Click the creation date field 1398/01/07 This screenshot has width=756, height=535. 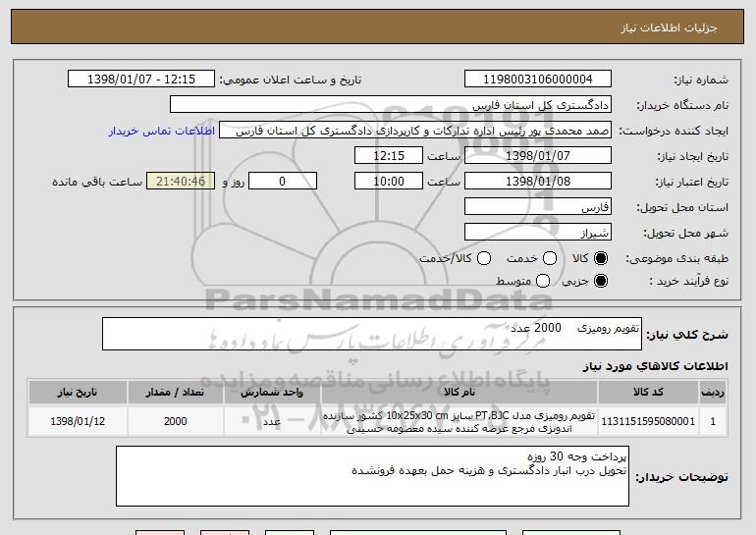click(538, 156)
